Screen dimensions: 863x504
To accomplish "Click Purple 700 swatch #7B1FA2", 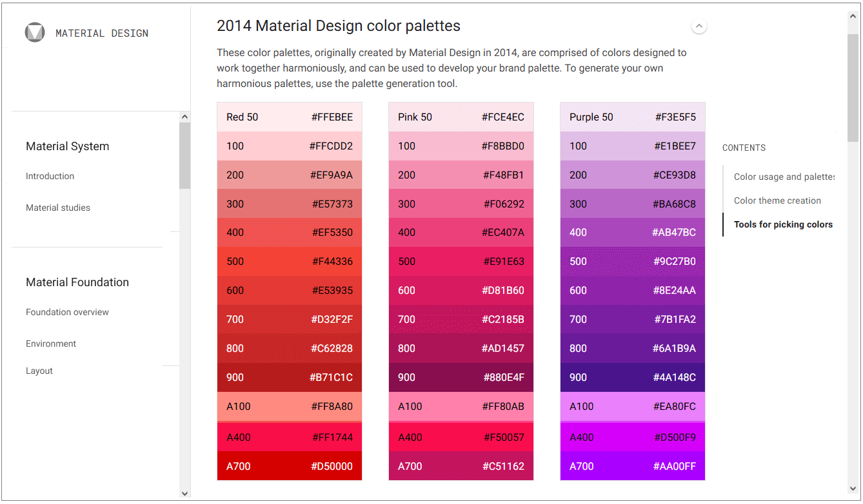I will [x=633, y=319].
